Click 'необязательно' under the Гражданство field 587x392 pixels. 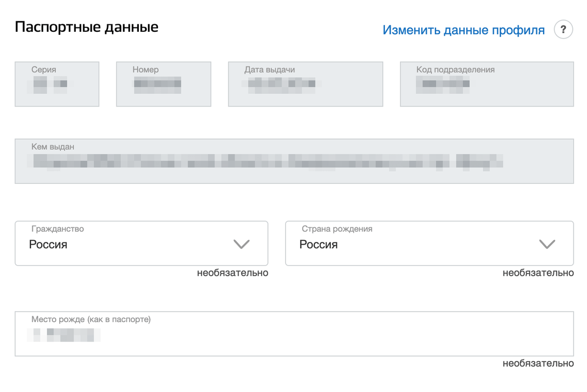tap(232, 273)
